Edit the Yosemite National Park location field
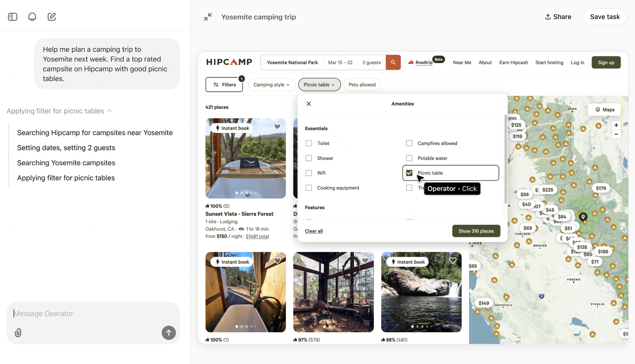This screenshot has width=635, height=364. coord(292,62)
